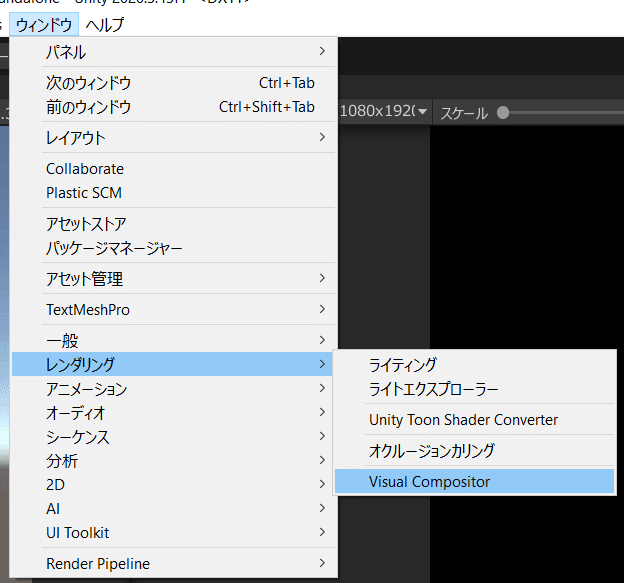
Task: Open Plastic SCM from the menu
Action: pyautogui.click(x=174, y=193)
